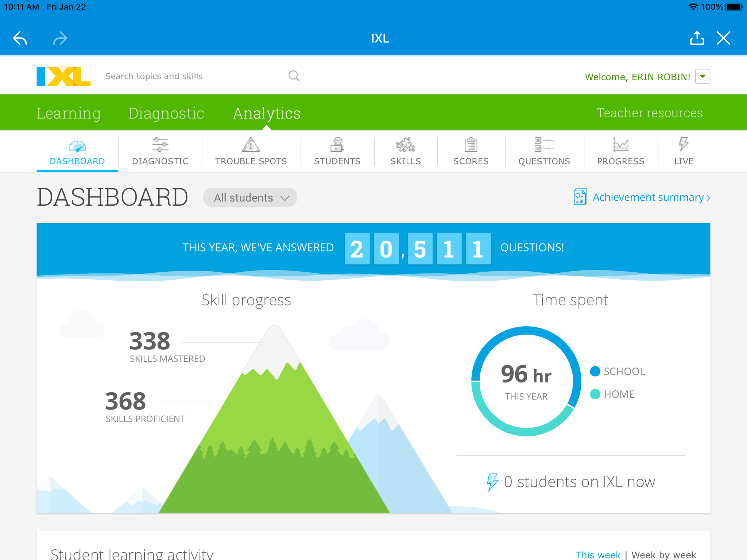Open the Skills puzzle icon
Viewport: 747px width, 560px height.
[x=405, y=145]
